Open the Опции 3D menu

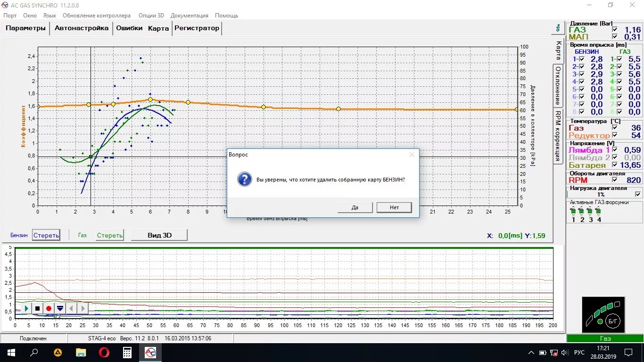151,15
